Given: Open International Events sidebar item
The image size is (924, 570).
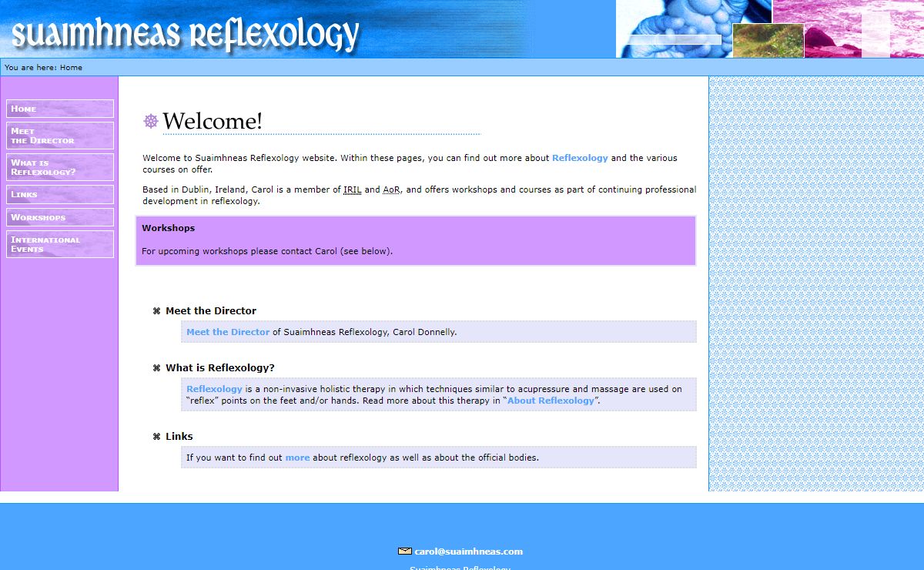Looking at the screenshot, I should 60,244.
